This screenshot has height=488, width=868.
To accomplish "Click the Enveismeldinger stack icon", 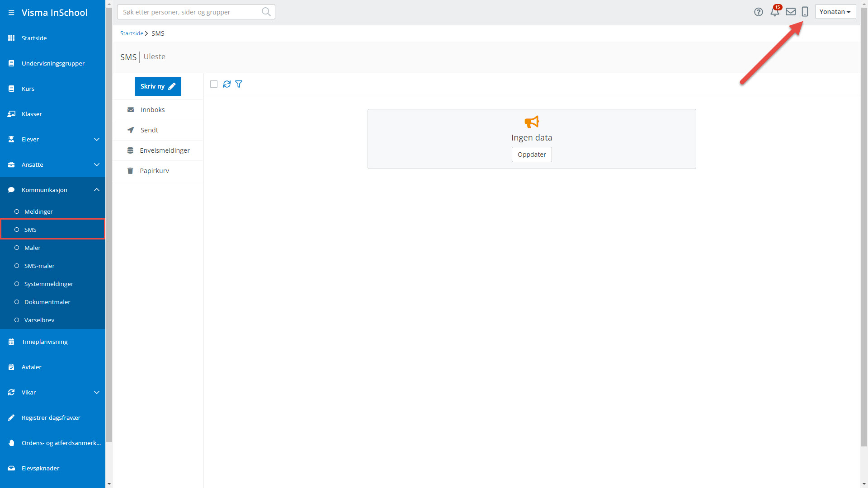I will click(x=130, y=150).
